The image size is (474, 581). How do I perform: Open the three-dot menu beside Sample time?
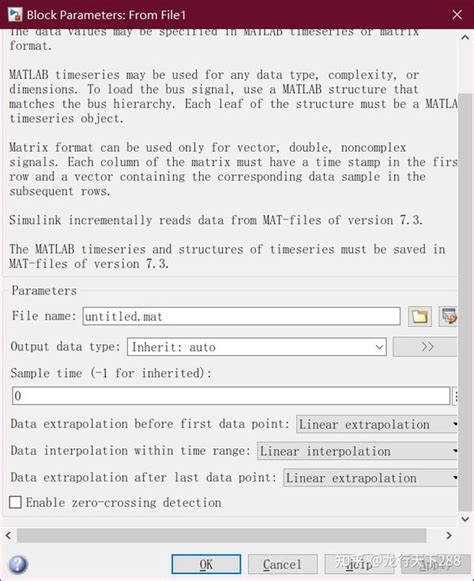point(455,396)
